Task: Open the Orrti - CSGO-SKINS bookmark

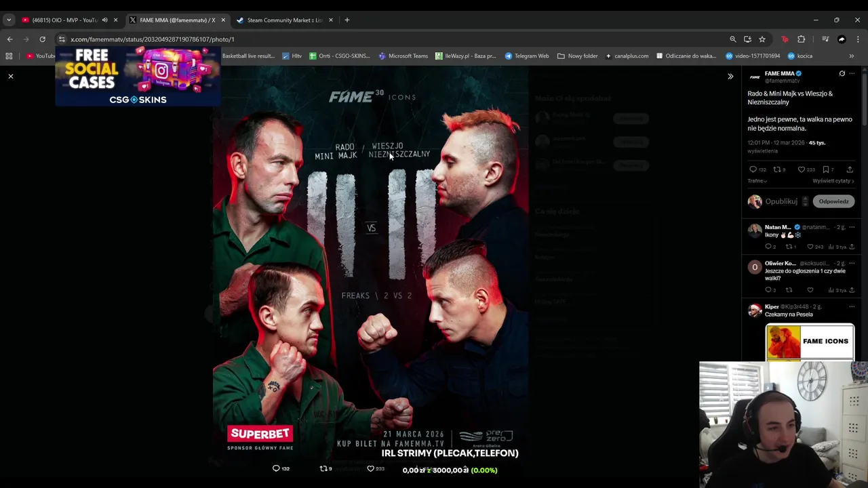Action: point(340,56)
